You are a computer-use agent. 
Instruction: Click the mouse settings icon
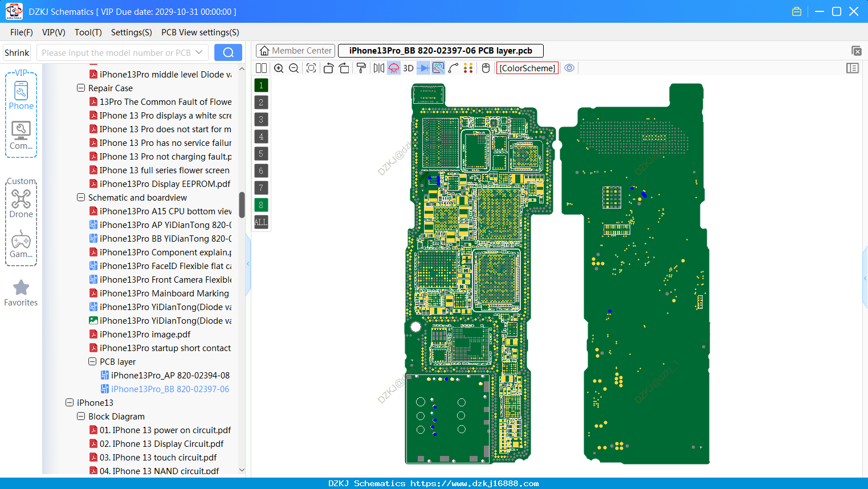486,68
